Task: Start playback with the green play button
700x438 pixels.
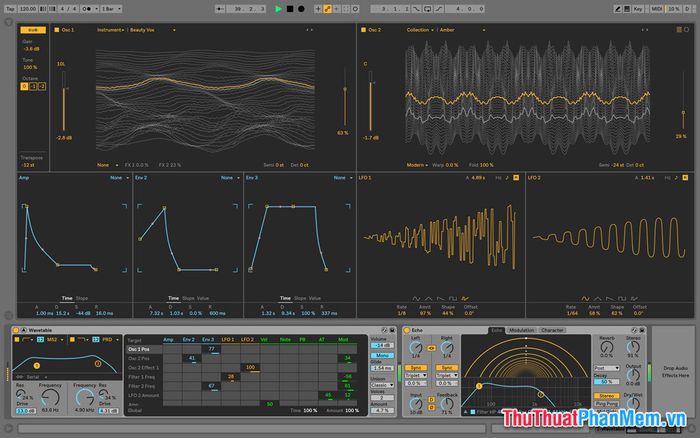Action: point(278,8)
